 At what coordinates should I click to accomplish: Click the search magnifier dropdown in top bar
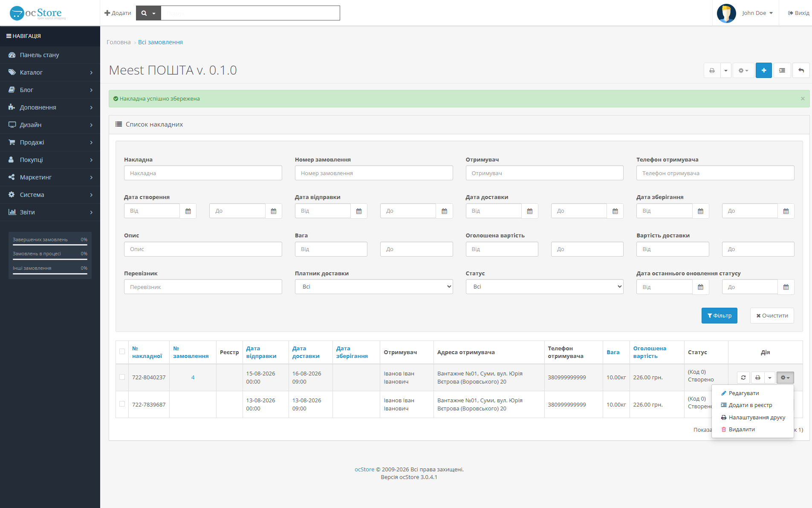(x=148, y=13)
